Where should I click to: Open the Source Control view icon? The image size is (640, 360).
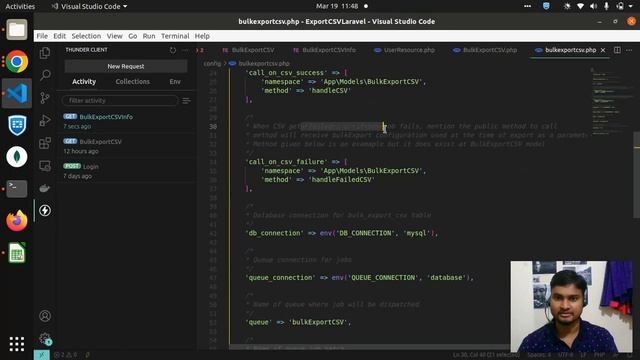point(45,98)
